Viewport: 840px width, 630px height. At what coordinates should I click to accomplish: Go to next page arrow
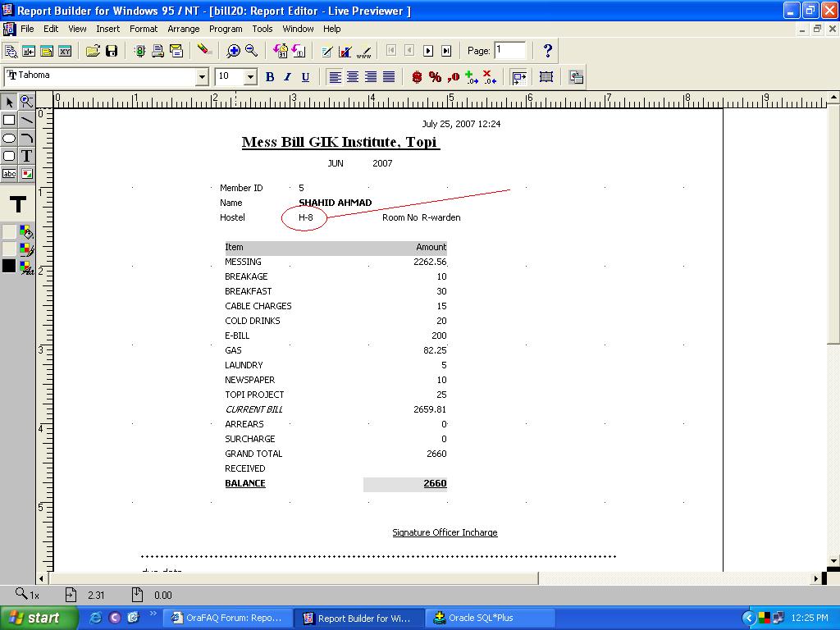[x=428, y=51]
